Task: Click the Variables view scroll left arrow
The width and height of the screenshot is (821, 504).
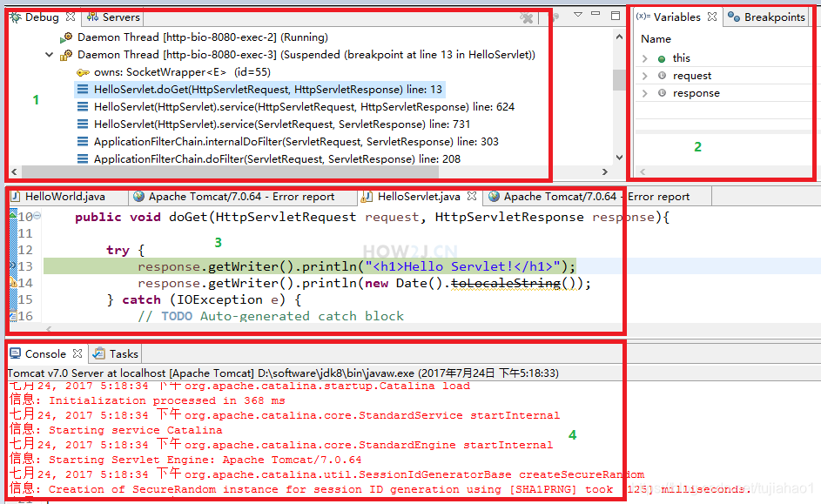Action: tap(643, 171)
